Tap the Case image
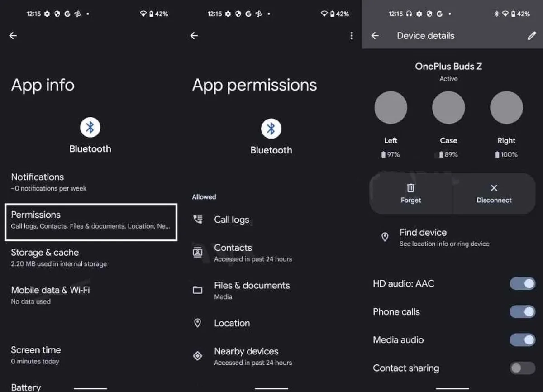543x392 pixels. pyautogui.click(x=448, y=108)
